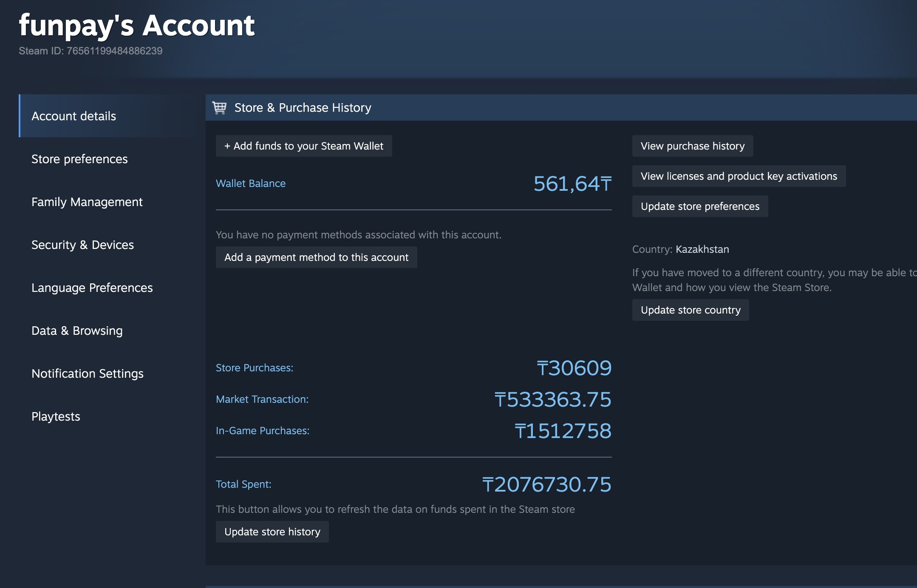The image size is (917, 588).
Task: Click the Country: Kazakhstan text
Action: [x=680, y=249]
